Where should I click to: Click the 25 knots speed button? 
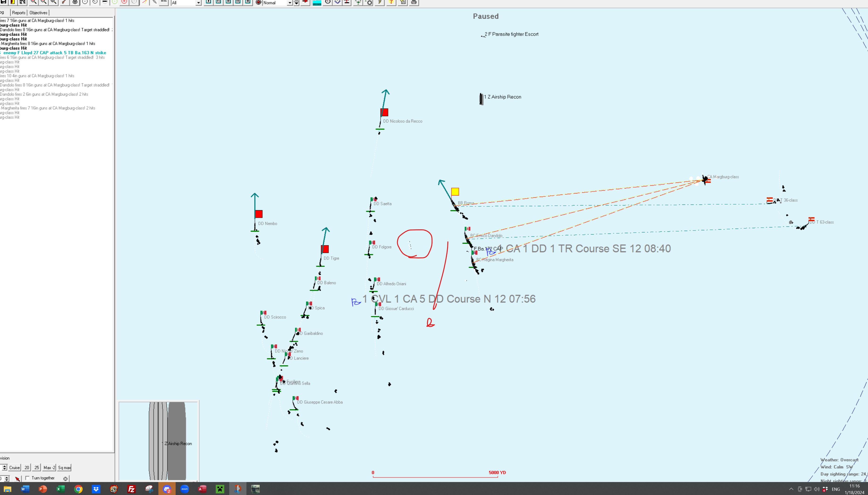pyautogui.click(x=37, y=467)
